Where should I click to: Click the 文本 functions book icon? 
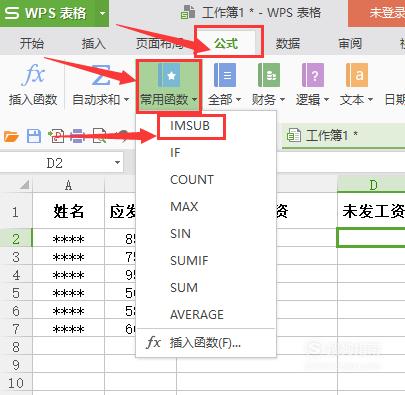pos(357,75)
